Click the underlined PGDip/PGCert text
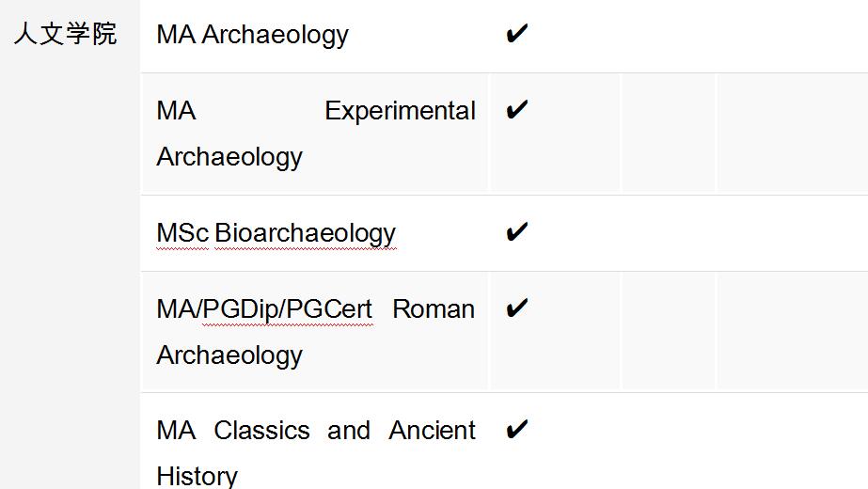This screenshot has height=489, width=868. pyautogui.click(x=288, y=309)
